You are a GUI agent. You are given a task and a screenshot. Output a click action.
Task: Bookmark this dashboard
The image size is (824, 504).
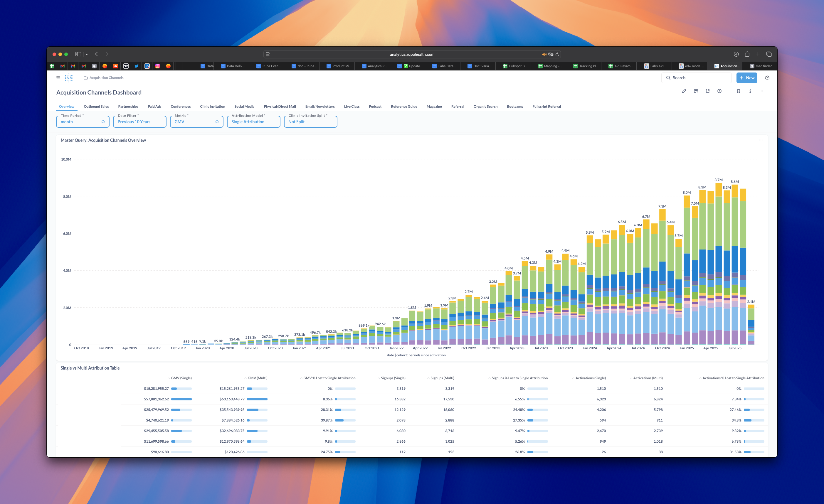click(738, 91)
